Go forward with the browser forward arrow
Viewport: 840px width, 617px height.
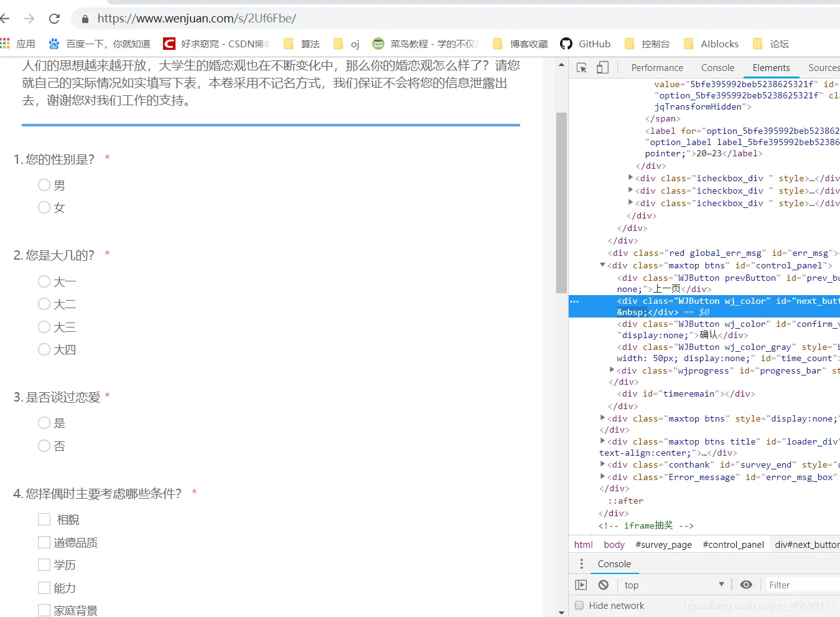pos(29,19)
